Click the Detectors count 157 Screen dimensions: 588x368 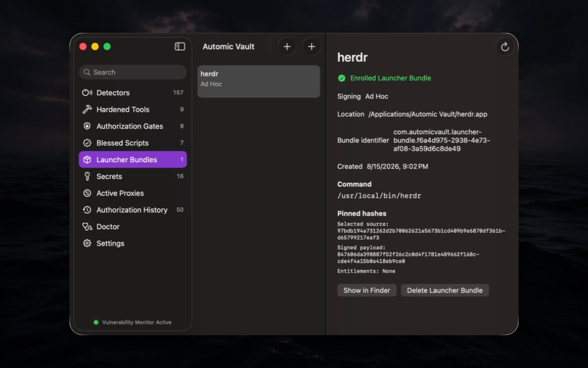click(178, 93)
